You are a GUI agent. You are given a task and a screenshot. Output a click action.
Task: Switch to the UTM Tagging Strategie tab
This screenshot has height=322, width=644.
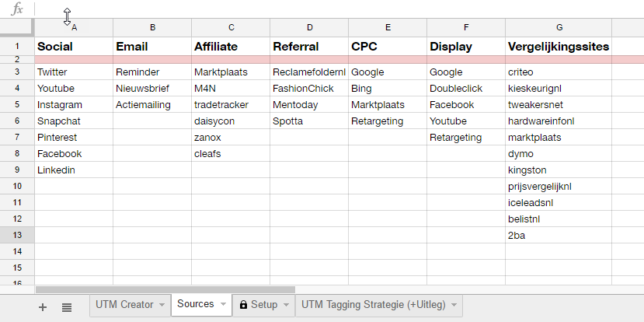(374, 305)
